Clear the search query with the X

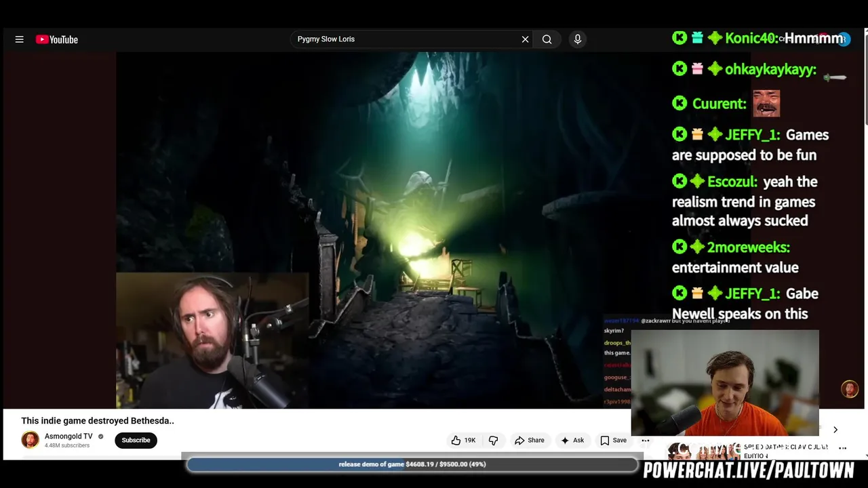(x=525, y=39)
